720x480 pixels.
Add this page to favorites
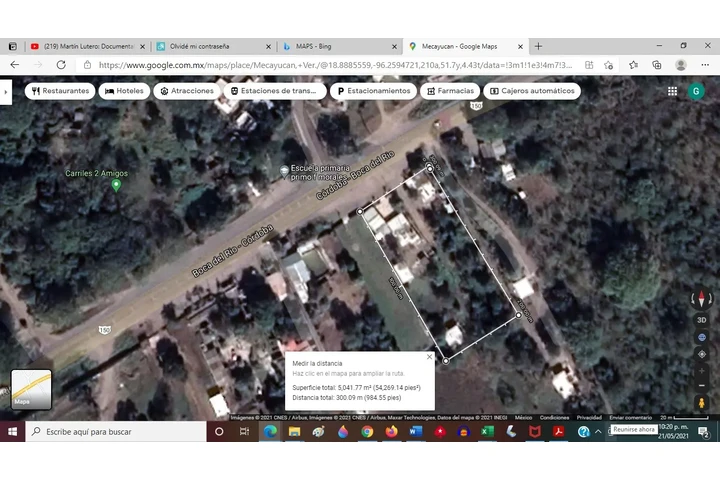tap(608, 65)
